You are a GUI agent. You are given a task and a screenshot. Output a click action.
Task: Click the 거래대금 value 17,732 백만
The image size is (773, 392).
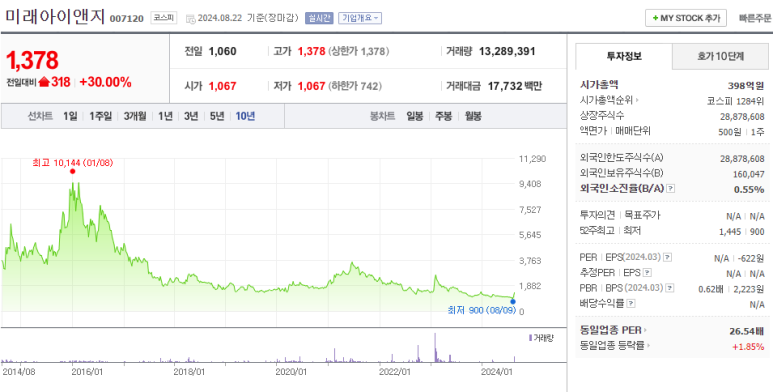(x=515, y=86)
